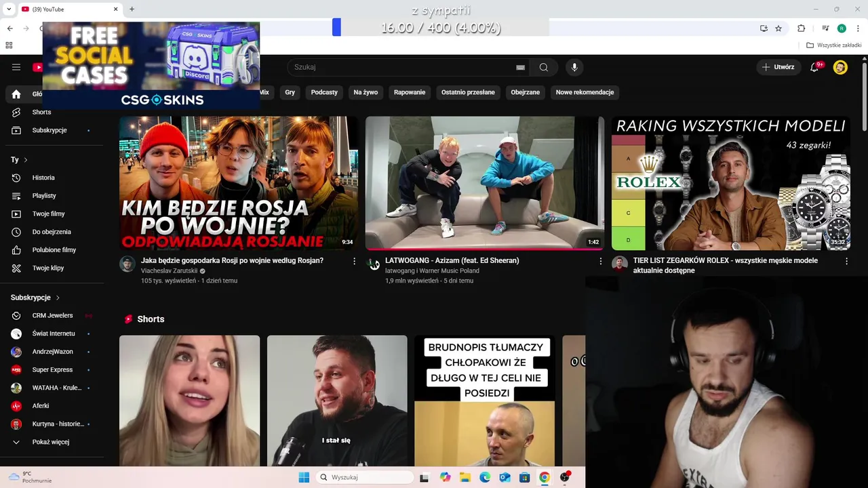Open latwogang i Warner Music Poland channel
Screen dimensions: 868x488
(432, 270)
